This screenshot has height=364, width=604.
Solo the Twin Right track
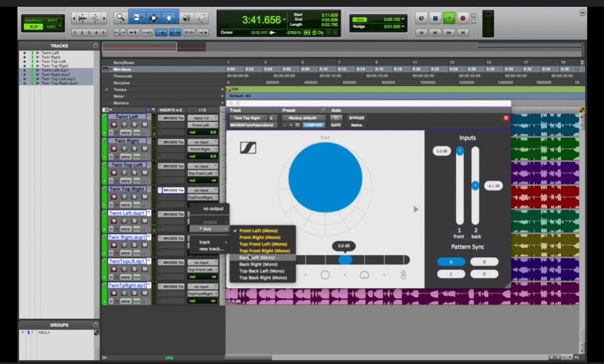(135, 149)
